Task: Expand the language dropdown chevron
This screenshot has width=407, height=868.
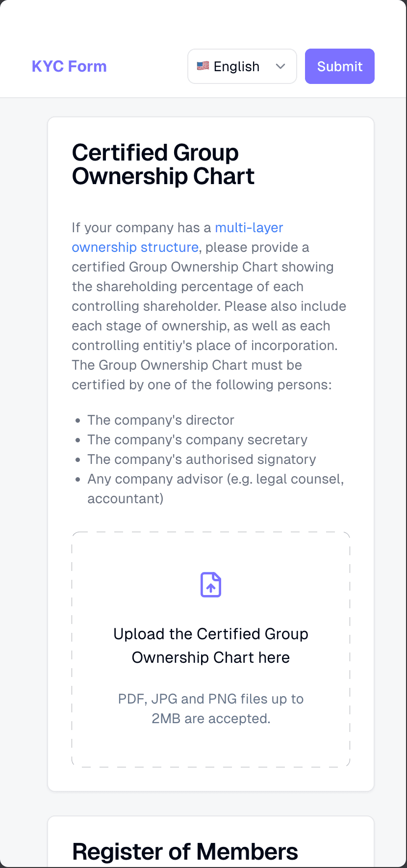Action: pos(280,66)
